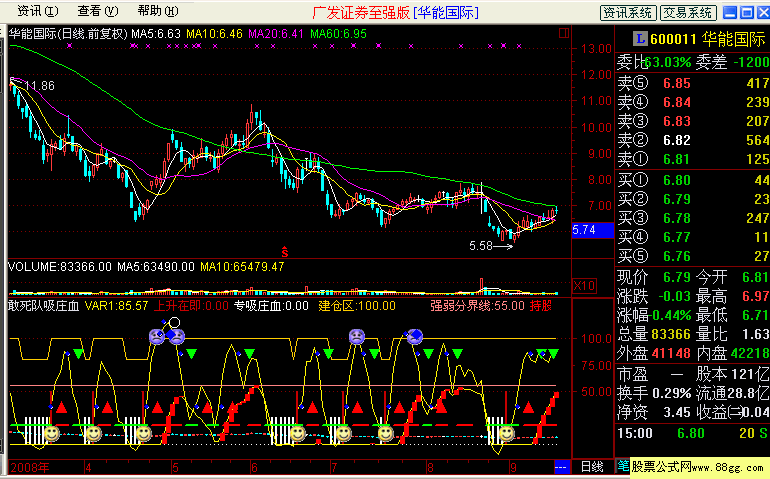Click the MA10:6.46 legend text

click(214, 34)
